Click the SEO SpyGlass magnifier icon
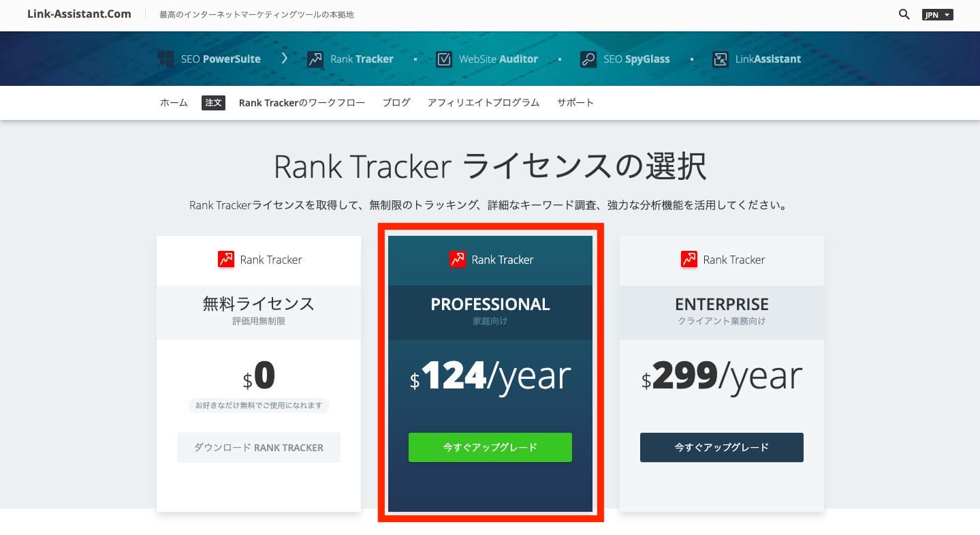The image size is (980, 535). click(x=588, y=59)
